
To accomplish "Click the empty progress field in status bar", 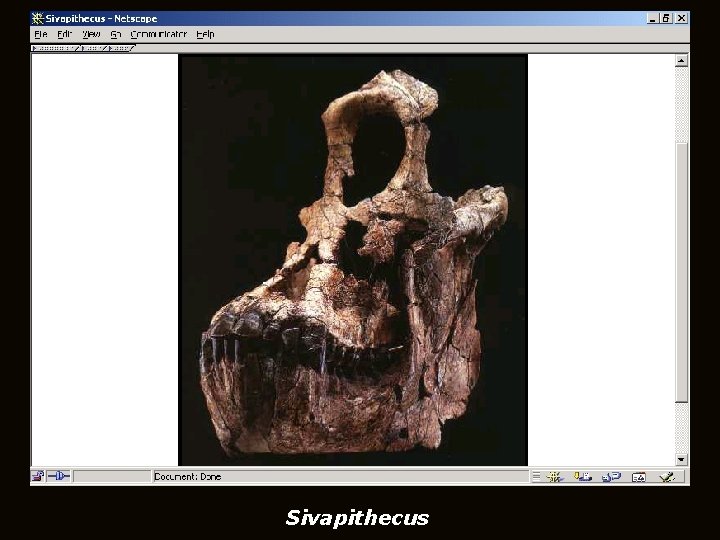I will tap(112, 477).
